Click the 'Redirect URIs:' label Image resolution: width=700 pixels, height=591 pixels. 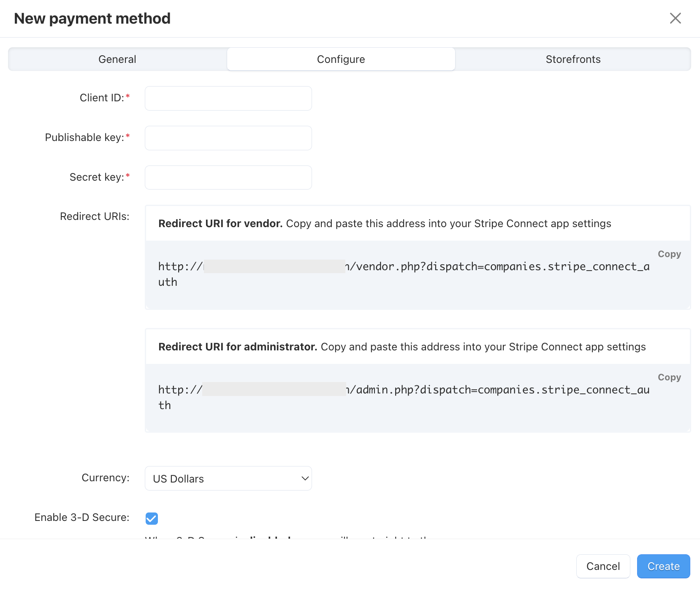click(95, 217)
